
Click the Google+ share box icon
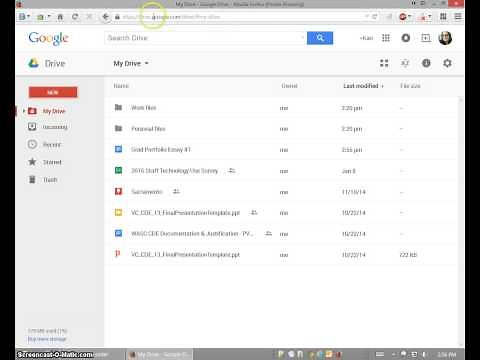[x=426, y=38]
